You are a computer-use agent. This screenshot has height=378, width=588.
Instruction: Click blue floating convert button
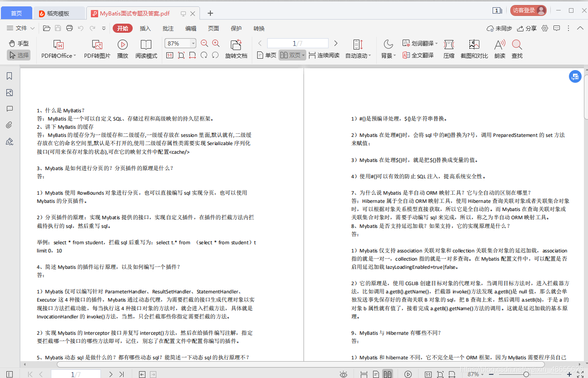(x=575, y=76)
